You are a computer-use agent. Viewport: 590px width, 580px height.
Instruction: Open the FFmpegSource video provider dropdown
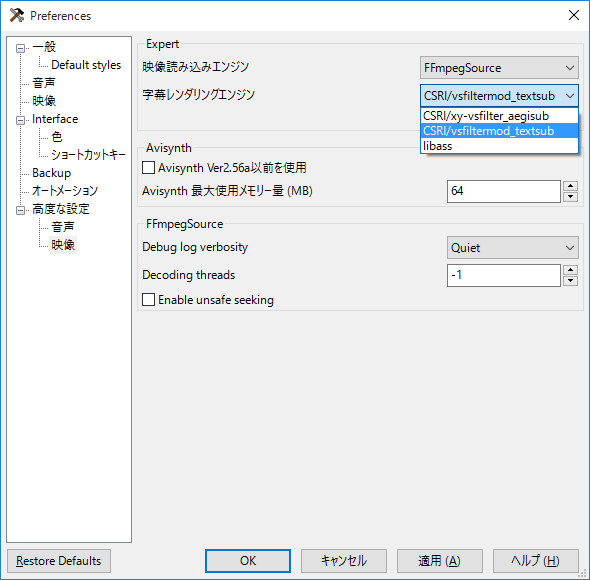(499, 68)
